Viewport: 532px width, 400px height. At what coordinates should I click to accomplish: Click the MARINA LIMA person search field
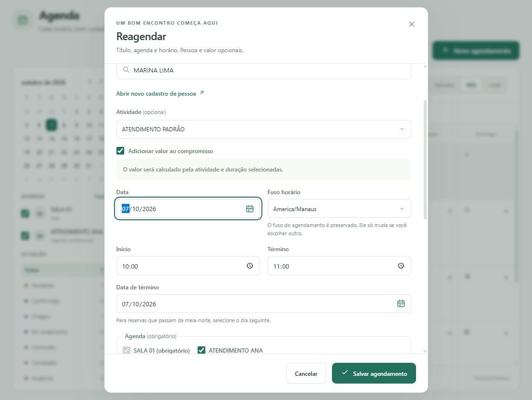coord(263,70)
